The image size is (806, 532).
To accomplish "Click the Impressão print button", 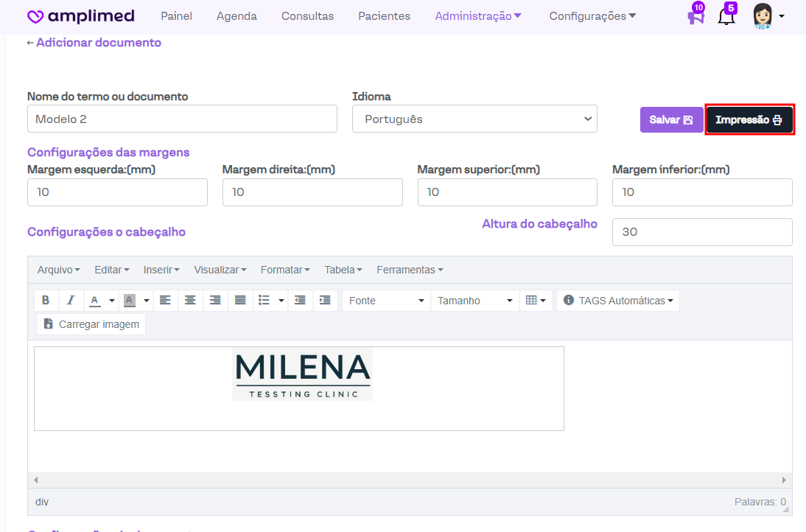I will coord(749,120).
